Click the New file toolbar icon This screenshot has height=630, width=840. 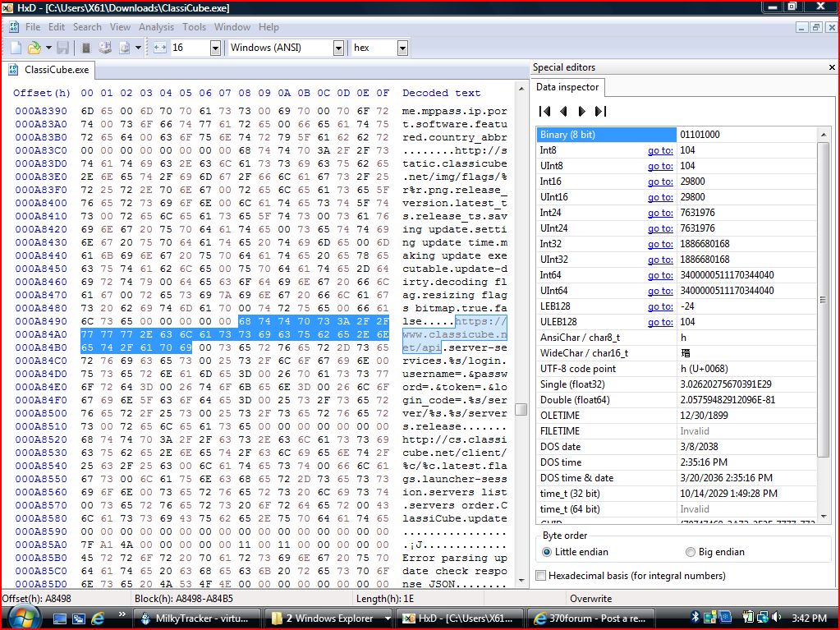pos(16,48)
